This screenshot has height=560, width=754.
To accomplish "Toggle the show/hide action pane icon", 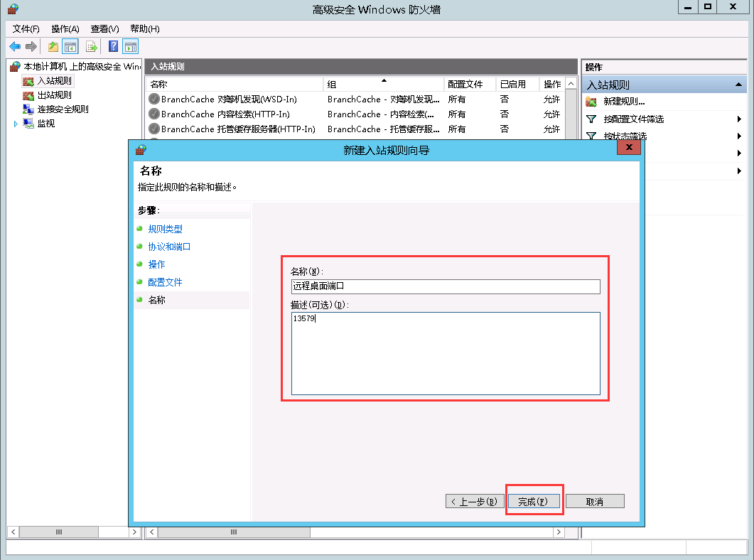I will coord(130,47).
